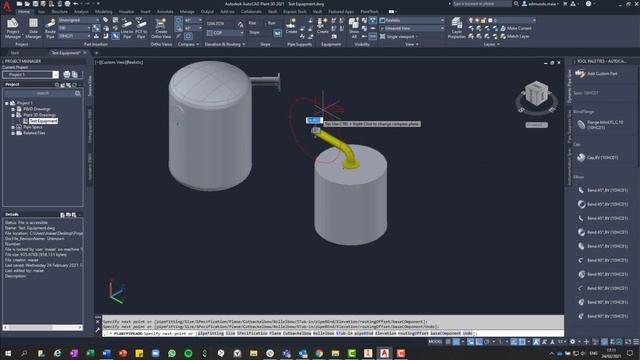
Task: Switch to the Collaborate ribbon tab
Action: coord(251,12)
